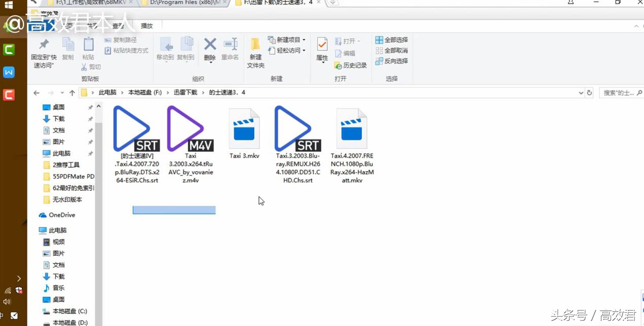
Task: Open the blue WPS Writer taskbar icon
Action: point(9,72)
